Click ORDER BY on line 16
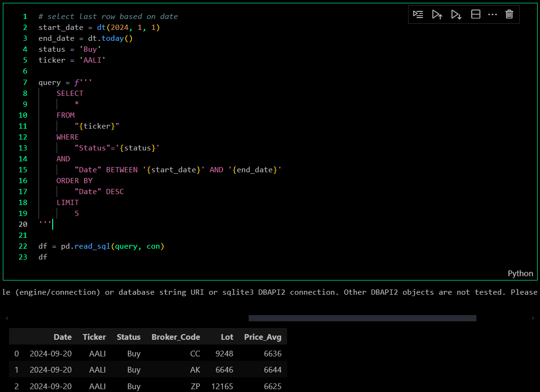The image size is (540, 392). pyautogui.click(x=74, y=181)
